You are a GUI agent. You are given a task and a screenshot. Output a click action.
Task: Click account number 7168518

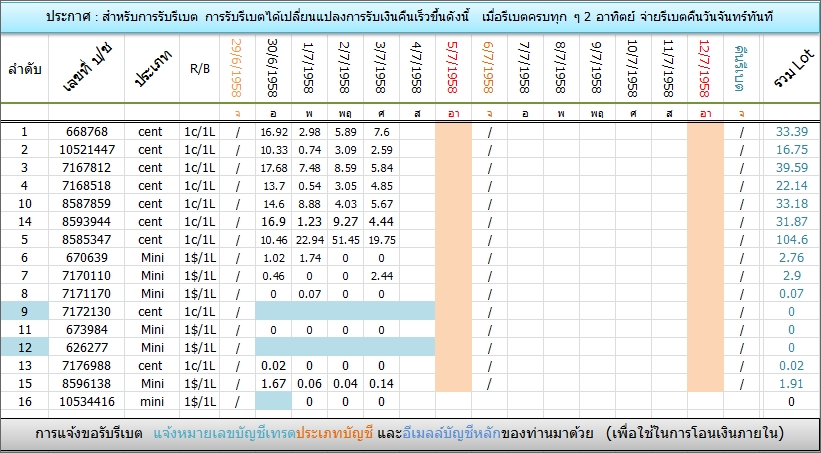pos(87,185)
